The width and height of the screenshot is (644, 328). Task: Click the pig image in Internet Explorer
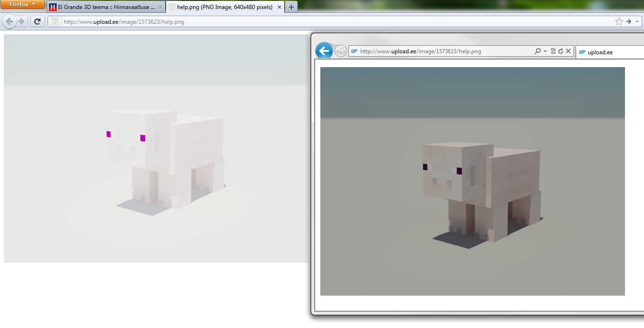pyautogui.click(x=472, y=181)
